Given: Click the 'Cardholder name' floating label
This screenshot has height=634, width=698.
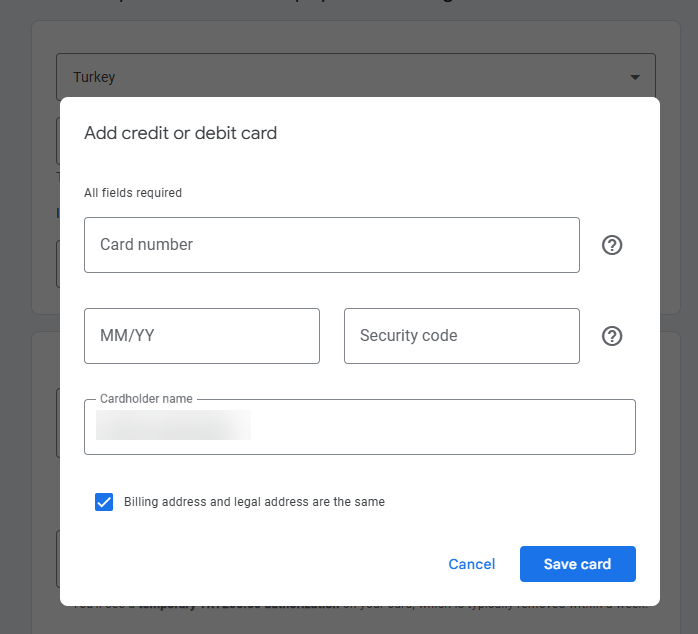Looking at the screenshot, I should coord(146,399).
